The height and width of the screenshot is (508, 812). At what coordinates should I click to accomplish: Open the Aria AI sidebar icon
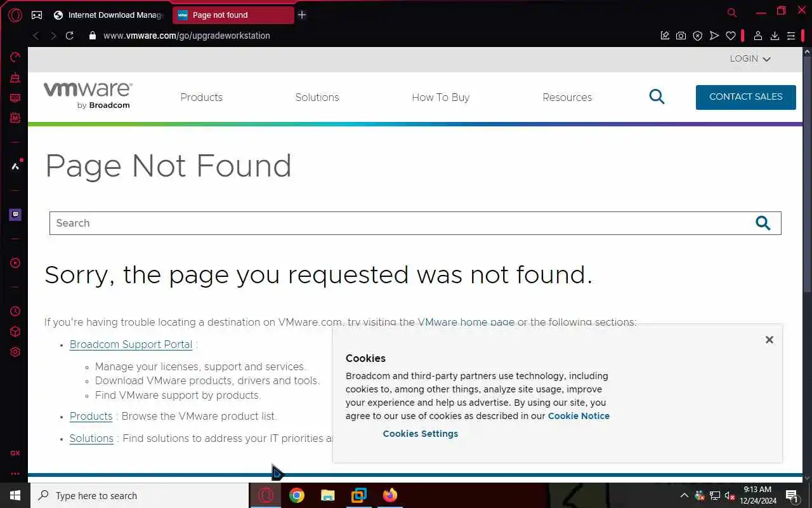point(15,166)
